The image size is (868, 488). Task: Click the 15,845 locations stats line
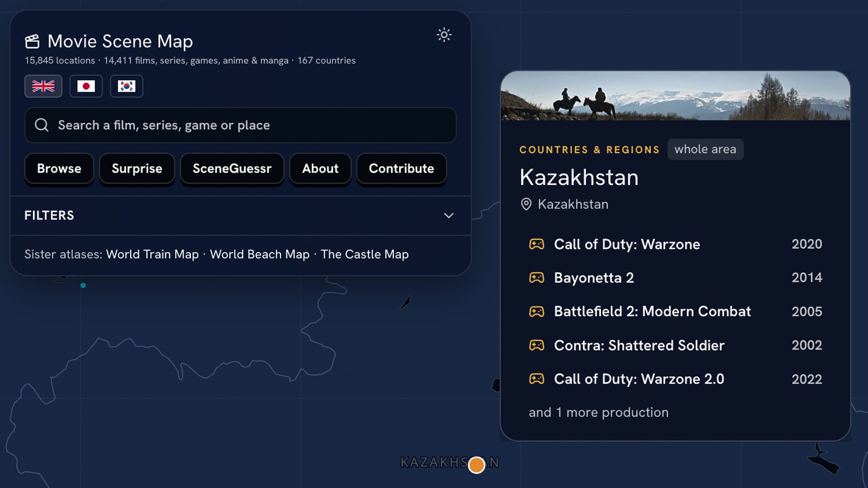click(x=190, y=61)
